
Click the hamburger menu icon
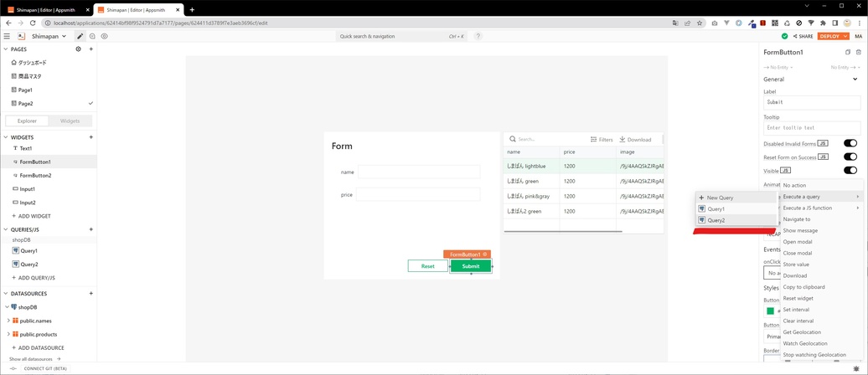pos(7,36)
